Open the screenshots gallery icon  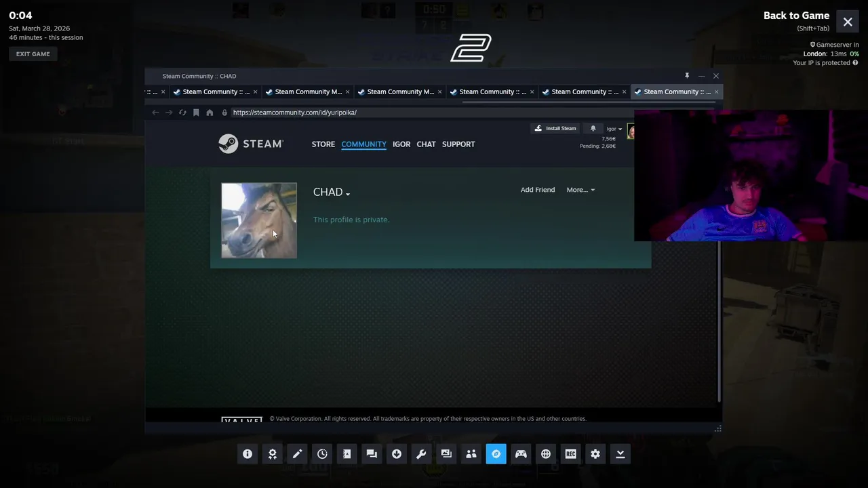446,454
